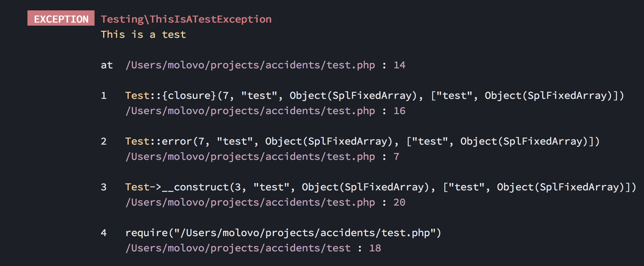Open the test.php path ending in line 16
Viewport: 644px width, 266px height.
tap(250, 111)
